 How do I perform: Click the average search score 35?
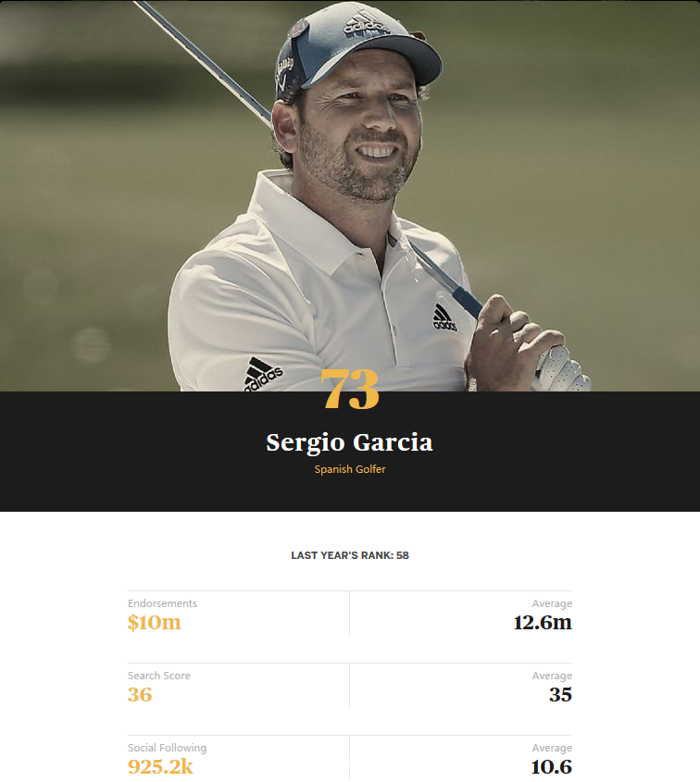pyautogui.click(x=560, y=695)
